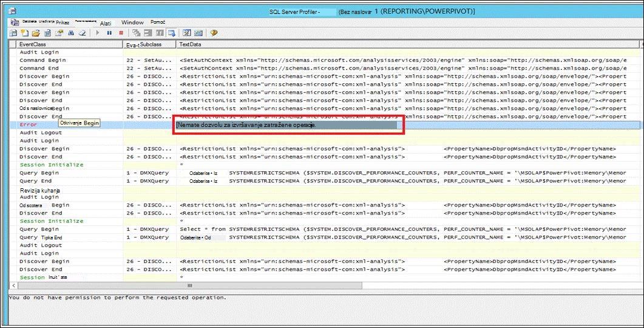Open a trace file with folder icon
The image size is (644, 328).
coord(36,33)
